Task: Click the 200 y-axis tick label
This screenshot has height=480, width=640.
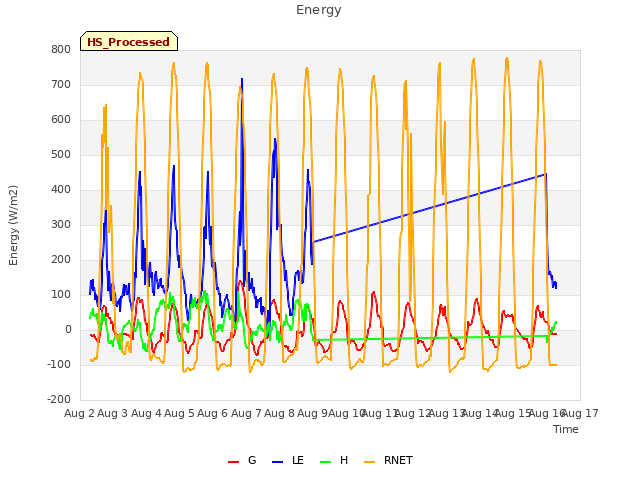Action: 61,260
